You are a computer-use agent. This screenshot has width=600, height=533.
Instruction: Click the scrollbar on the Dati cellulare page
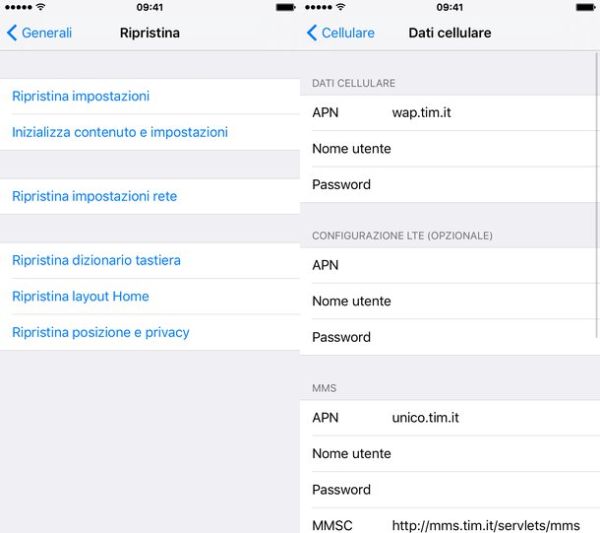point(597,195)
